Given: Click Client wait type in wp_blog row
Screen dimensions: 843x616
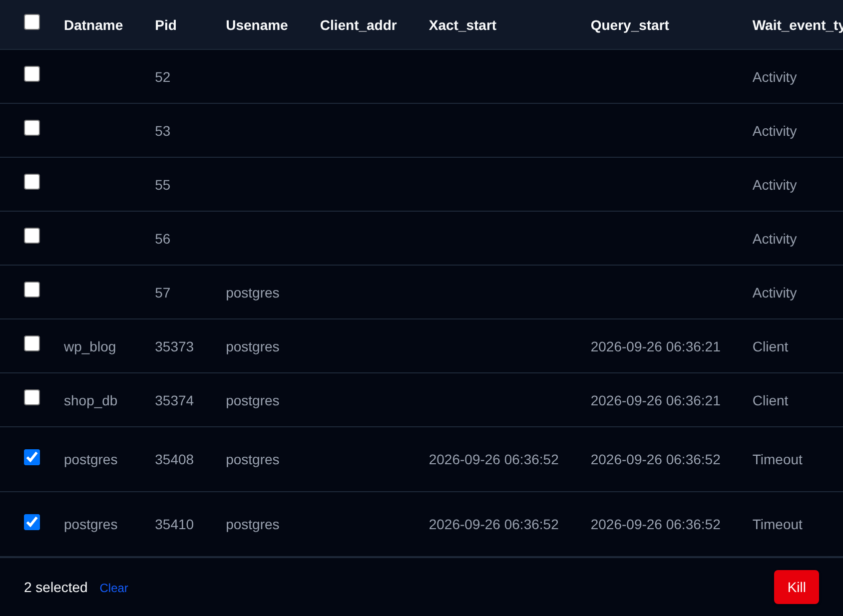Looking at the screenshot, I should 770,347.
